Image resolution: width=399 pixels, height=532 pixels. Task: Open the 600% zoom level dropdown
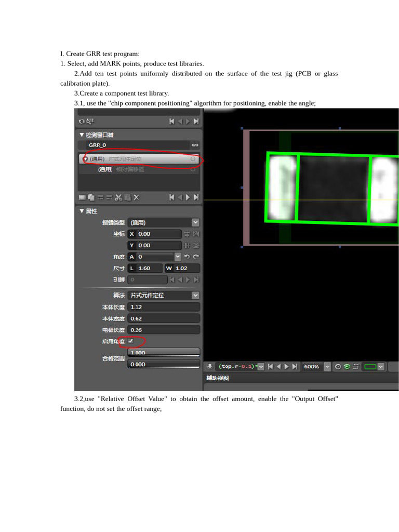pos(327,366)
